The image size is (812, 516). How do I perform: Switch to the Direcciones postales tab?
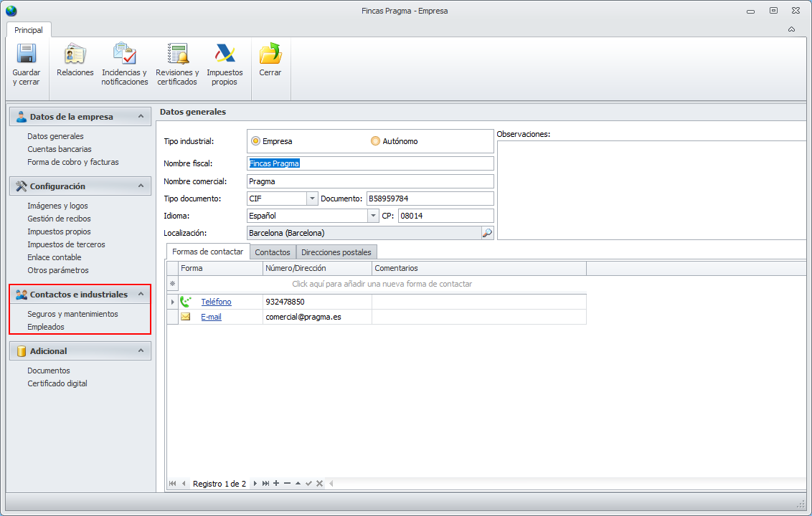pyautogui.click(x=336, y=252)
